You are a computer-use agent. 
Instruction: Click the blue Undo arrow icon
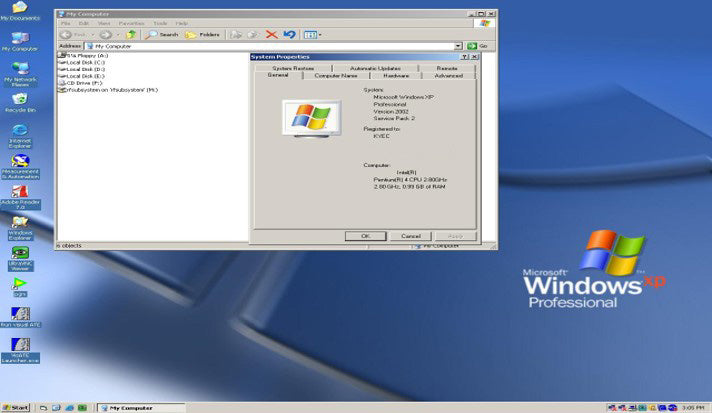[289, 34]
